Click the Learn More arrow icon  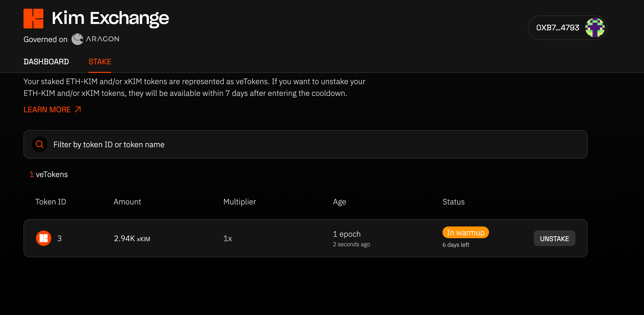[78, 110]
